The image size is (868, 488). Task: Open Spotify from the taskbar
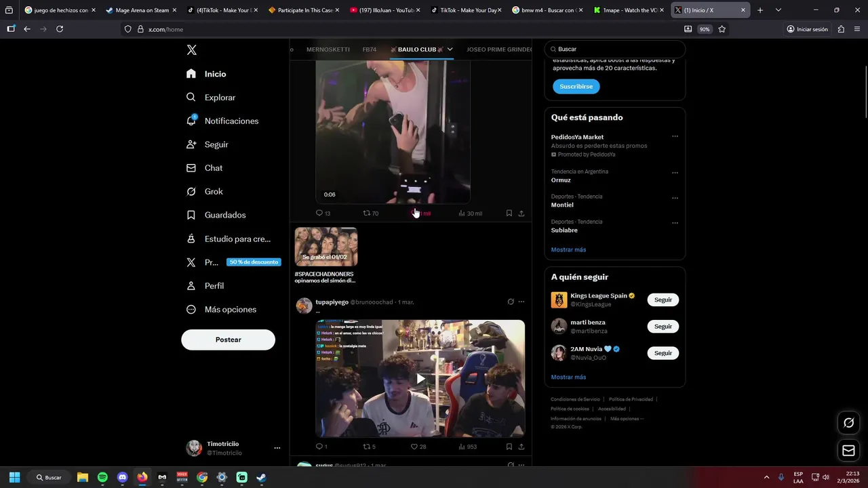102,477
